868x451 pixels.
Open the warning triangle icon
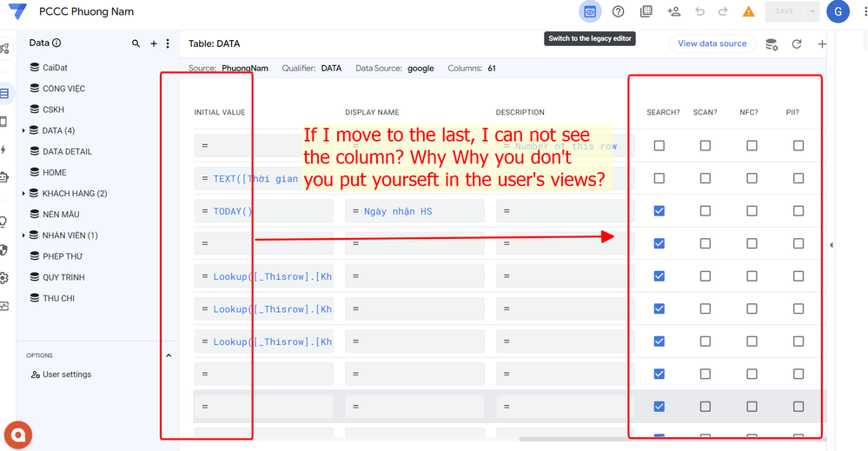(748, 11)
